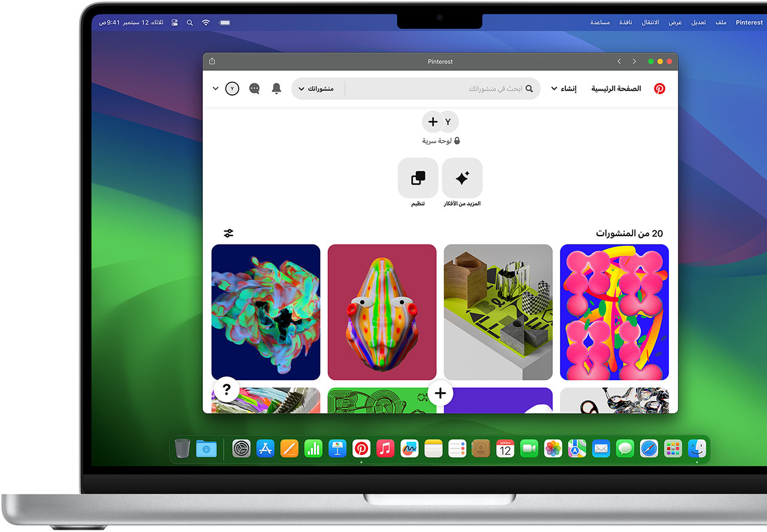Click the Pinterest logo in the header
767x532 pixels.
coord(659,88)
